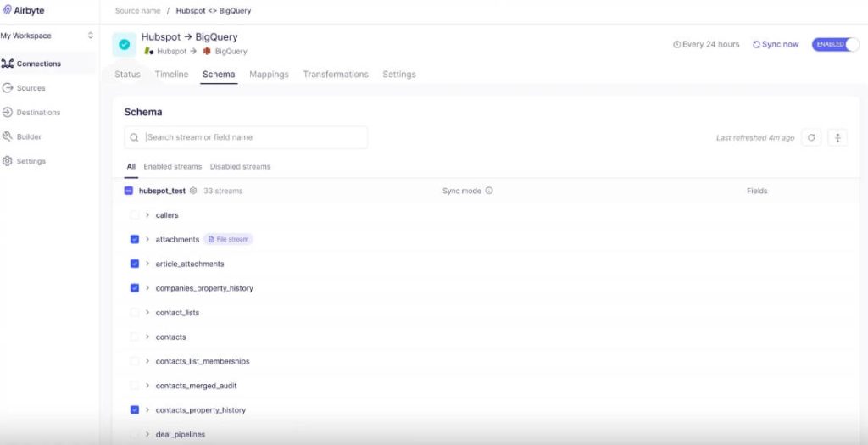This screenshot has width=868, height=445.
Task: Switch to the Status tab
Action: pyautogui.click(x=127, y=75)
